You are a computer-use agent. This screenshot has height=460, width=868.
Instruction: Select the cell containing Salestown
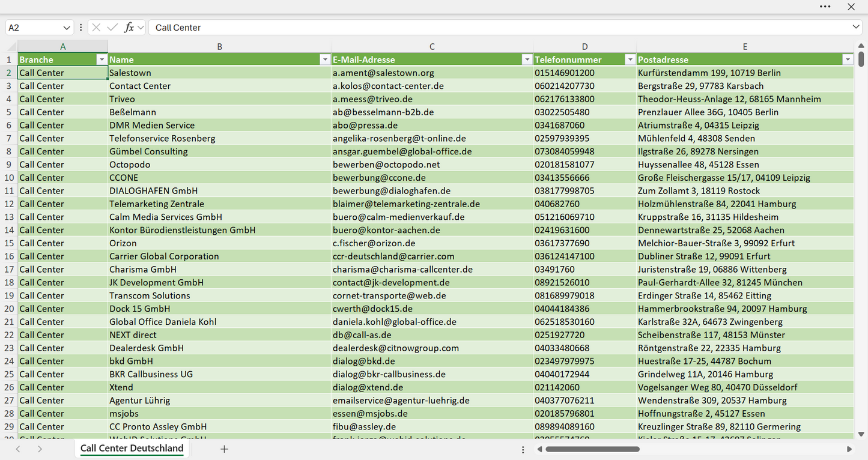pos(219,73)
